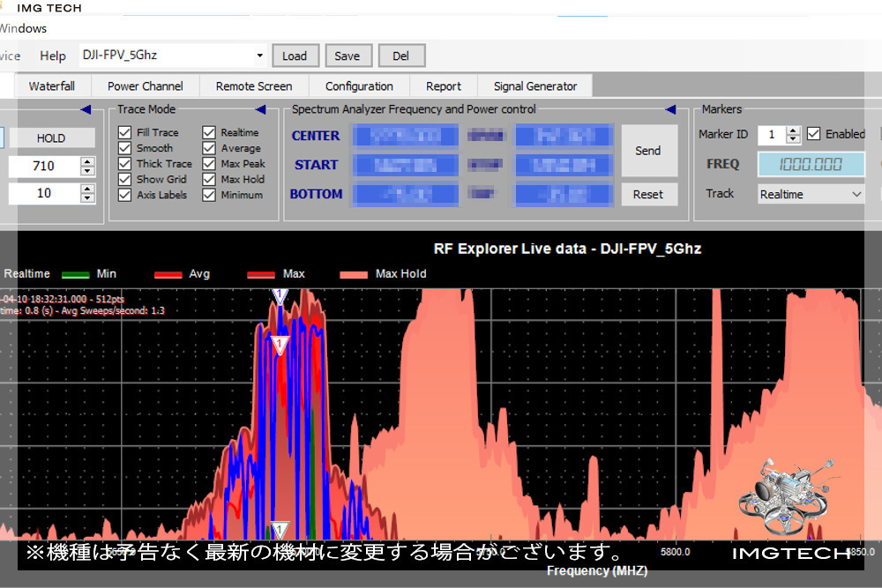
Task: Increase the Marker ID spinner value
Action: (x=793, y=130)
